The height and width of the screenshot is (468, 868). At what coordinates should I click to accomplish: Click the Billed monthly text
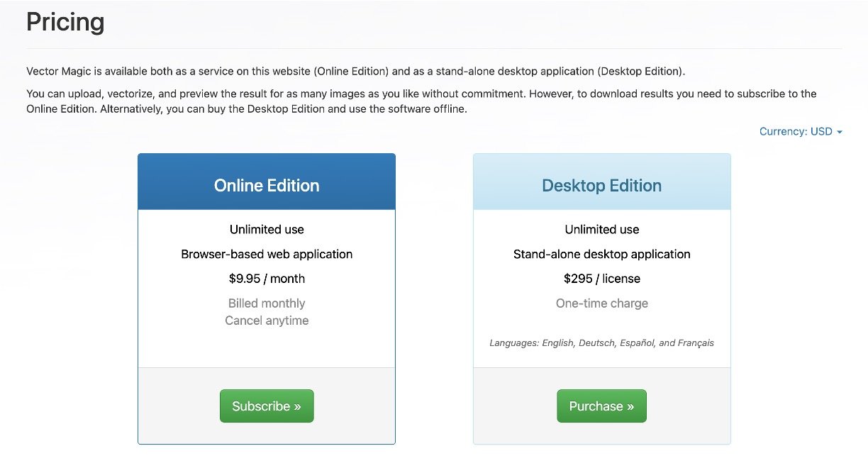[267, 303]
